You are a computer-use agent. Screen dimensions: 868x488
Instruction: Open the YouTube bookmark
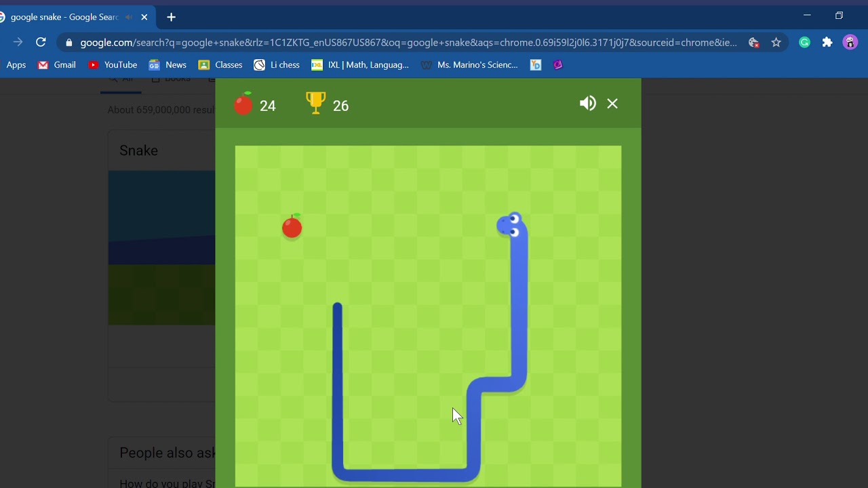113,65
